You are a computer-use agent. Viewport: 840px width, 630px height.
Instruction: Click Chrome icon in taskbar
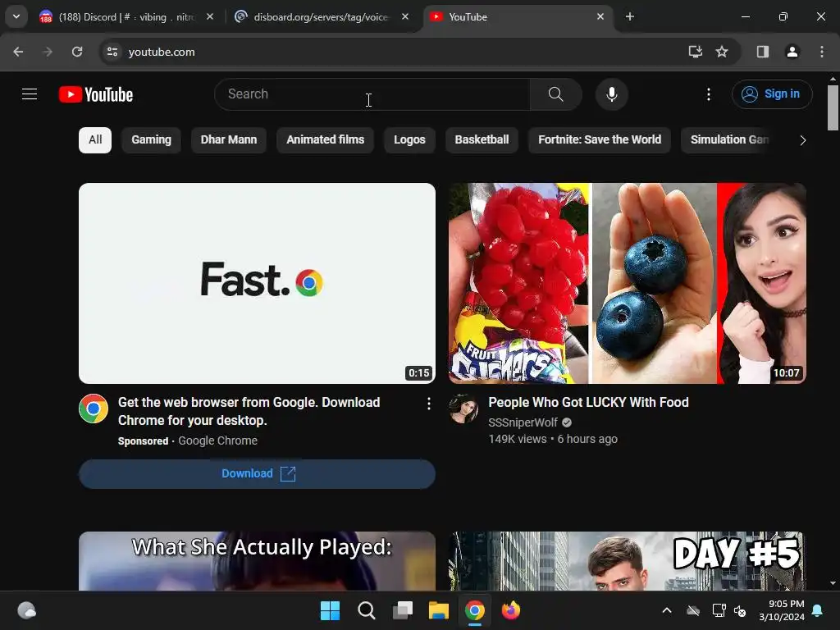475,610
